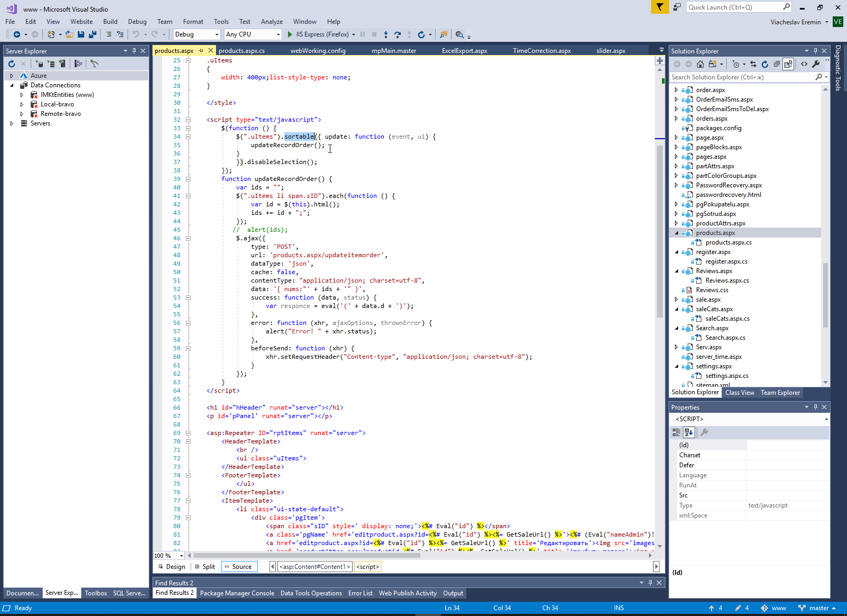The width and height of the screenshot is (847, 616).
Task: Toggle Categorized view in Properties panel
Action: pyautogui.click(x=677, y=432)
